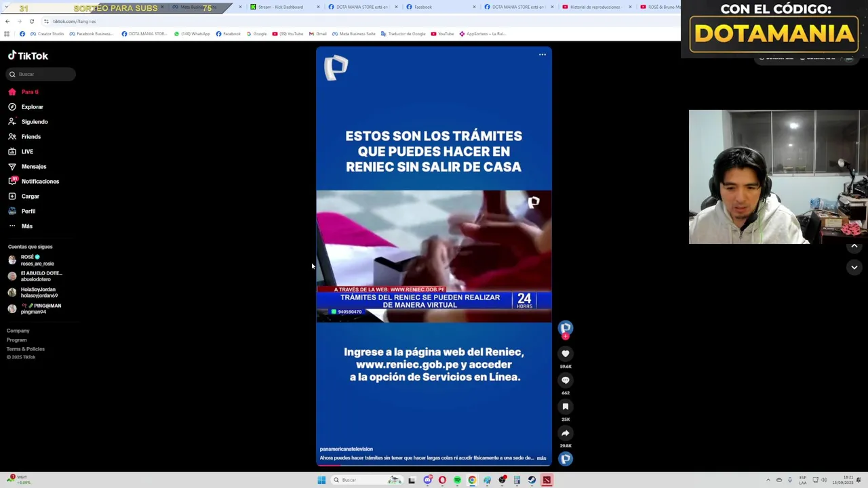Click the browser back arrow
The image size is (868, 488).
8,21
